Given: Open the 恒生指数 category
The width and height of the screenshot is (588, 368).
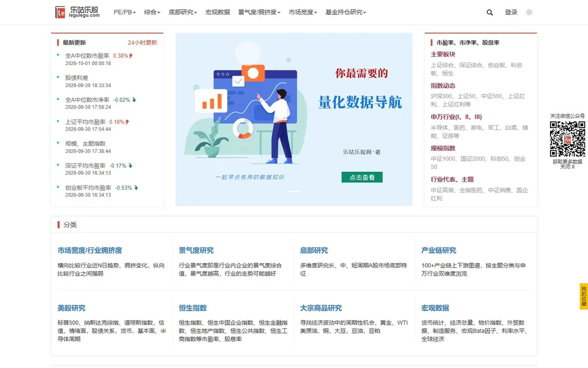Looking at the screenshot, I should [x=193, y=308].
